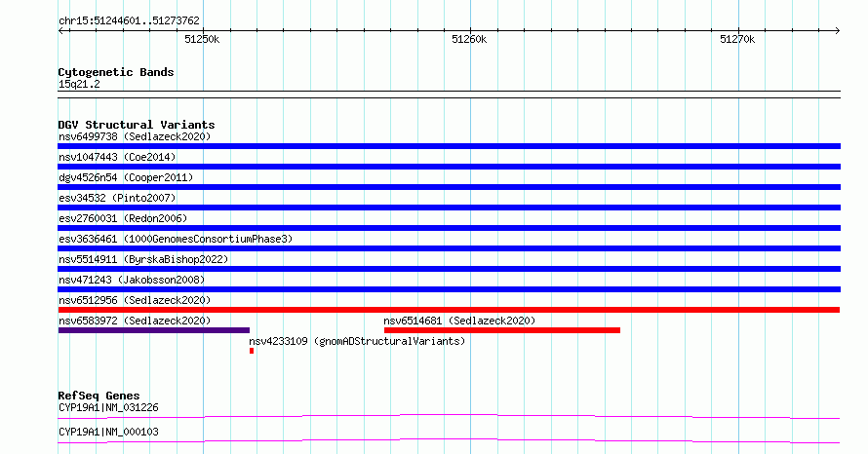Click the red bar under nsv6514681

(502, 330)
